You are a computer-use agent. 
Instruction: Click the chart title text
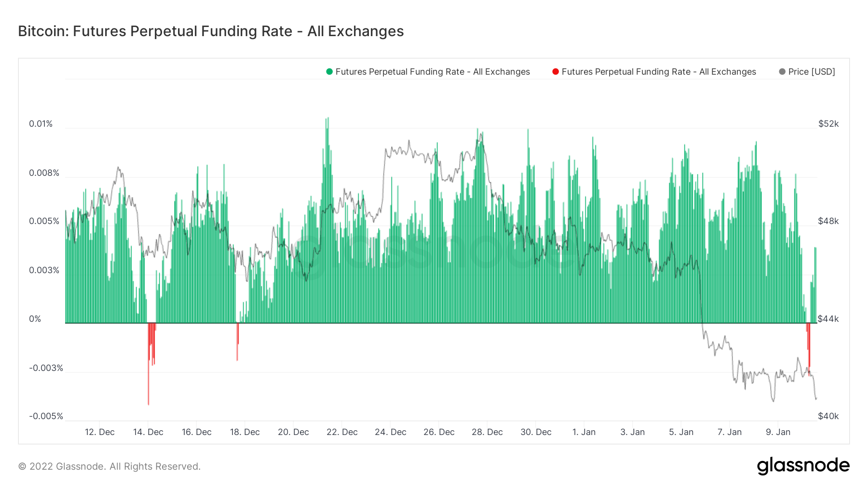tap(211, 31)
